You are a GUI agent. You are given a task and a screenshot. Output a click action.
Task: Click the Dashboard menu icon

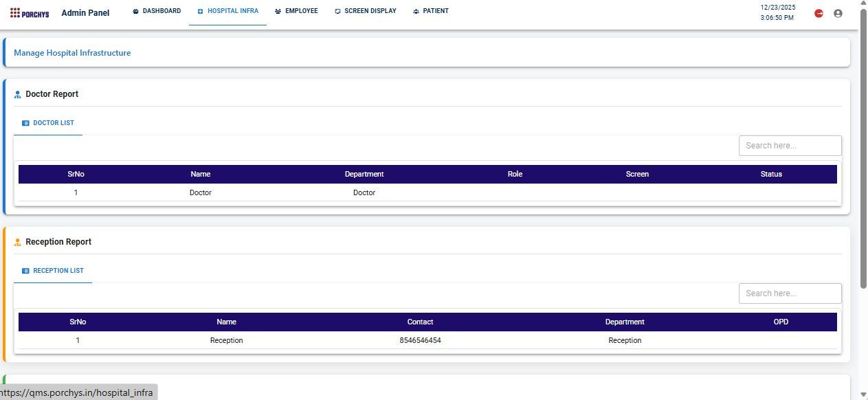click(x=136, y=12)
